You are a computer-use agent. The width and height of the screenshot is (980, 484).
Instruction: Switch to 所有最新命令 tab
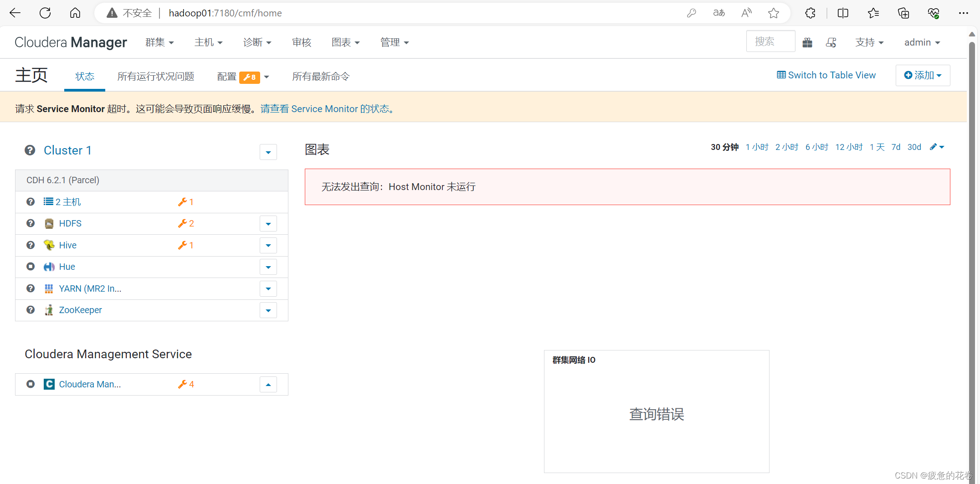(321, 76)
